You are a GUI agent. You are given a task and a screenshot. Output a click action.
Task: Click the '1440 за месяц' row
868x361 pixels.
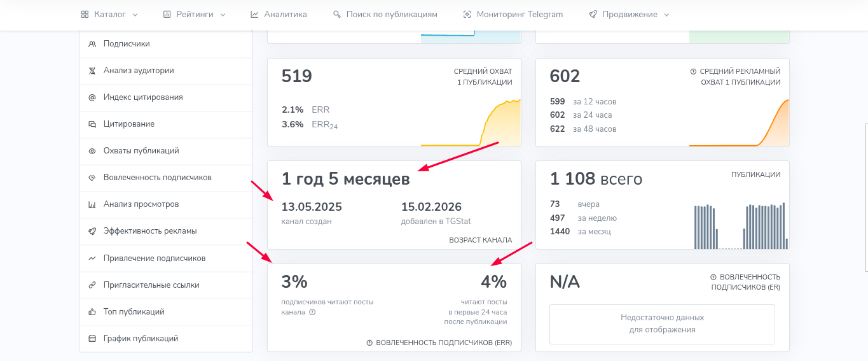[581, 231]
